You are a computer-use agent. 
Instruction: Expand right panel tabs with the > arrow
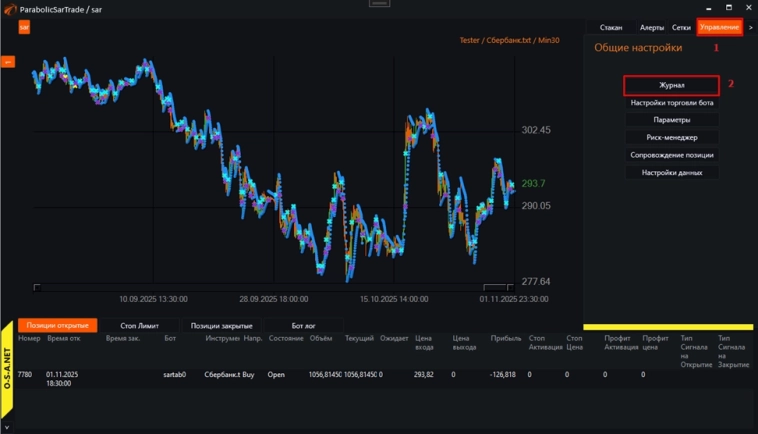[751, 27]
